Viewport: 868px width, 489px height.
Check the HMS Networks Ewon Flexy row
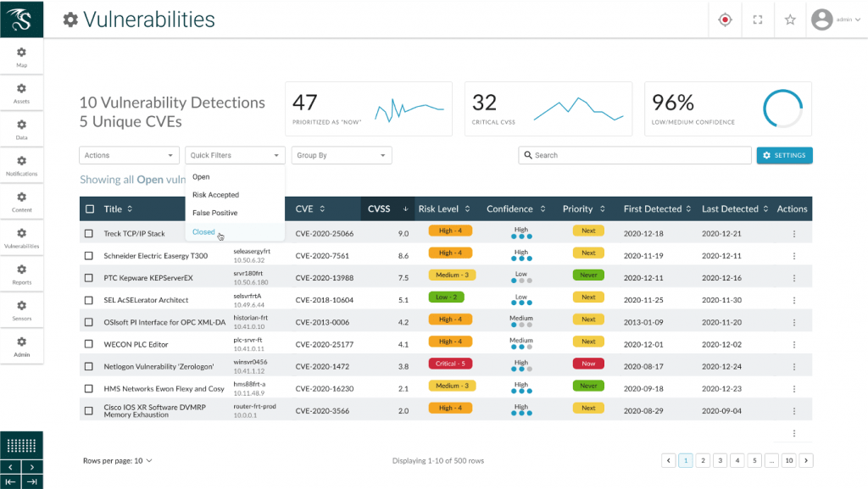(x=88, y=388)
